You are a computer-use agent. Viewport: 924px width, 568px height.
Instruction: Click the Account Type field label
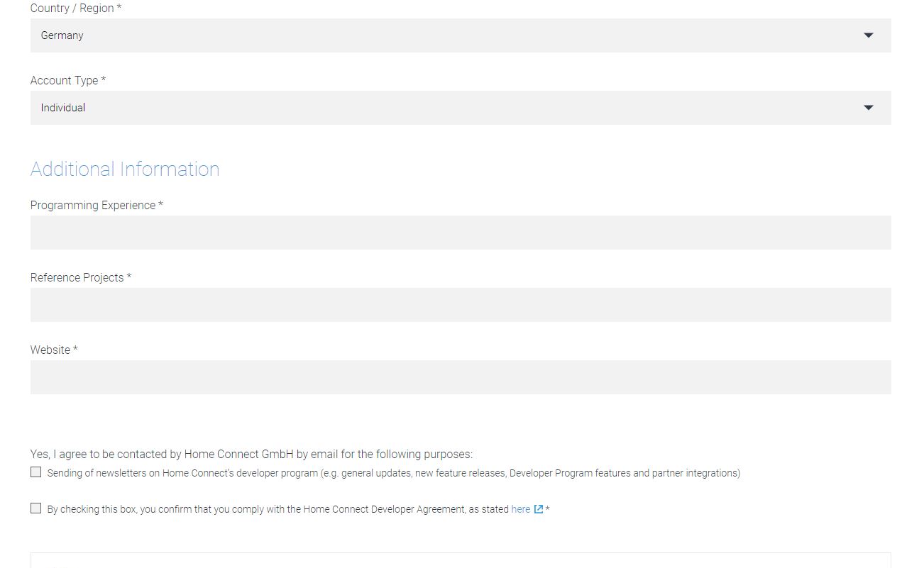[68, 81]
